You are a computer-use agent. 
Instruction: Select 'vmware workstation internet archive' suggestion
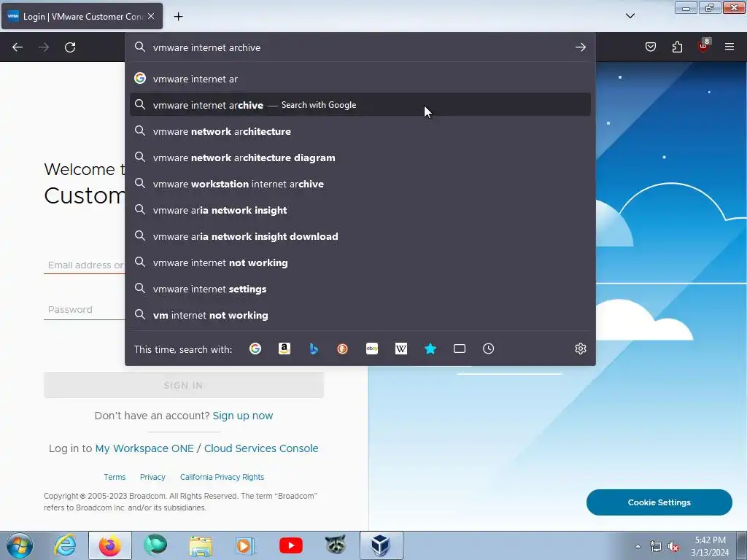[360, 184]
